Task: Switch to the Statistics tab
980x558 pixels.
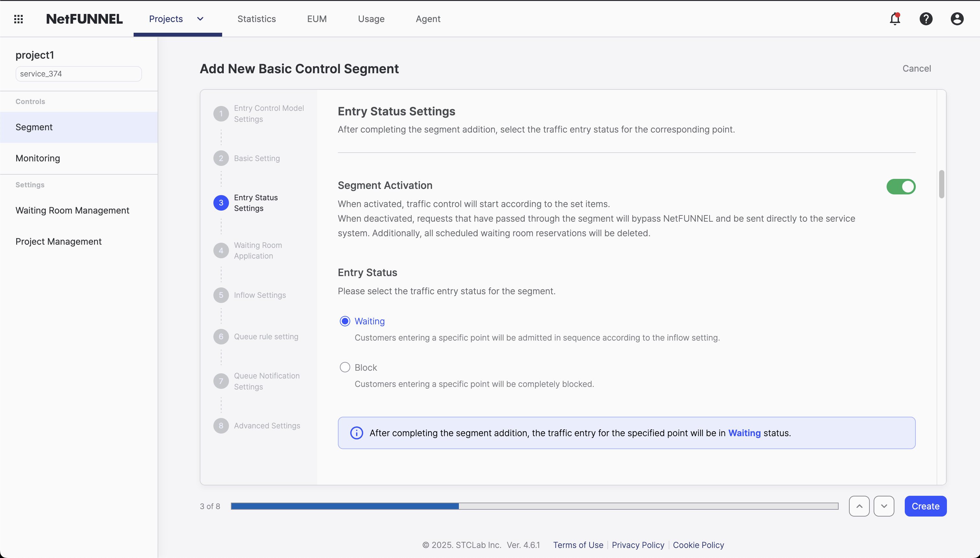Action: point(257,18)
